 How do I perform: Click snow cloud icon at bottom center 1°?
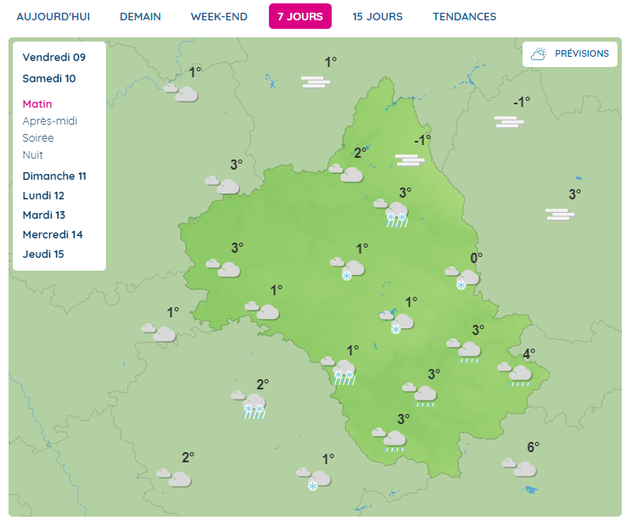coord(314,479)
